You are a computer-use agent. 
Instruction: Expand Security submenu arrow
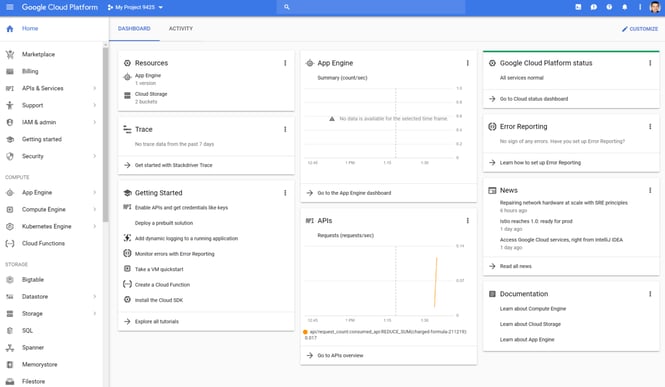click(95, 156)
